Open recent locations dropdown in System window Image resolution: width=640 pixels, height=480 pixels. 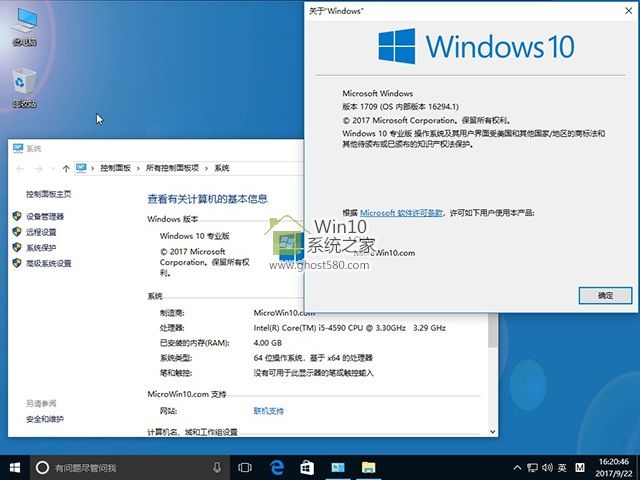pyautogui.click(x=53, y=169)
